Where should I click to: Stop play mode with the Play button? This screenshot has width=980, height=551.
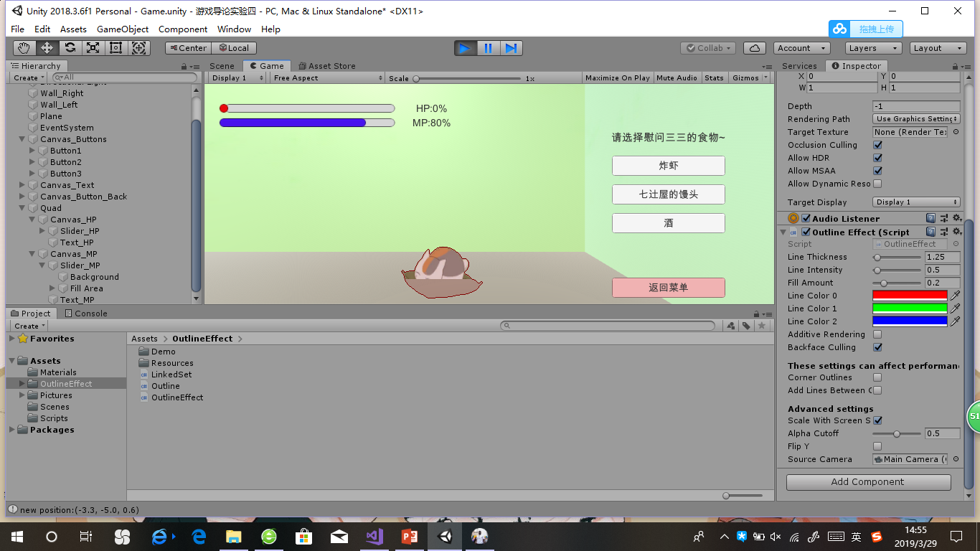point(464,47)
